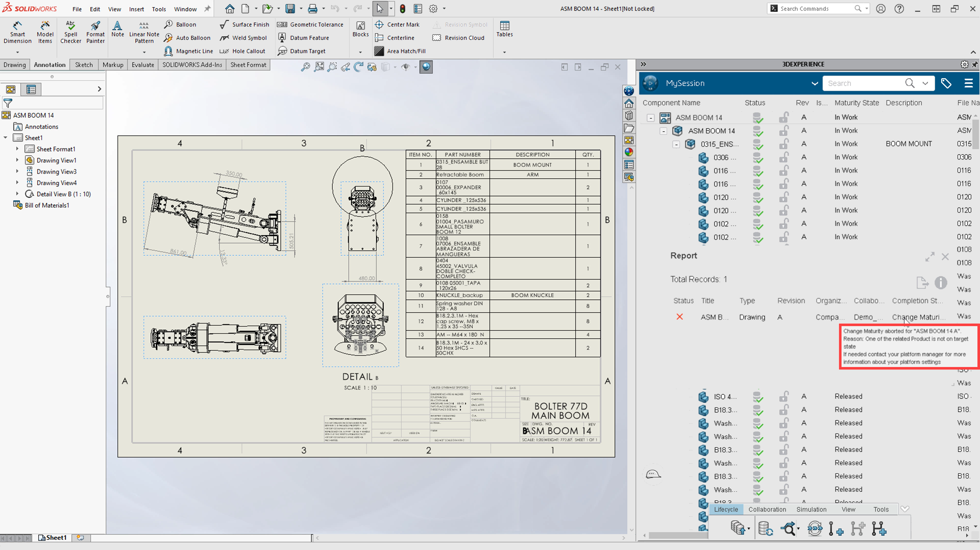Image resolution: width=980 pixels, height=550 pixels.
Task: Collapse the Sheet1 tree node
Action: coord(6,138)
